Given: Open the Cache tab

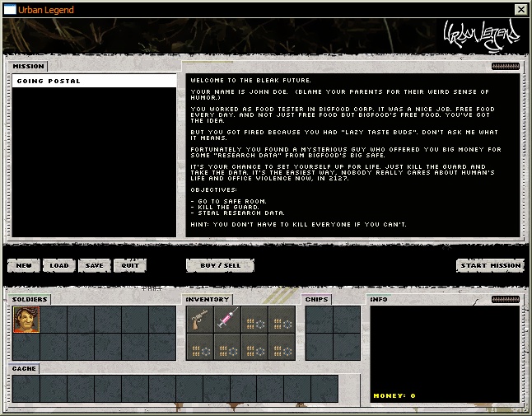Looking at the screenshot, I should [24, 368].
